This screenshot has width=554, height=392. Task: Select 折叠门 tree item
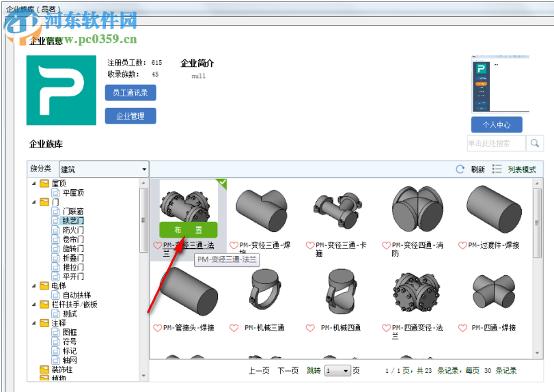coord(73,257)
